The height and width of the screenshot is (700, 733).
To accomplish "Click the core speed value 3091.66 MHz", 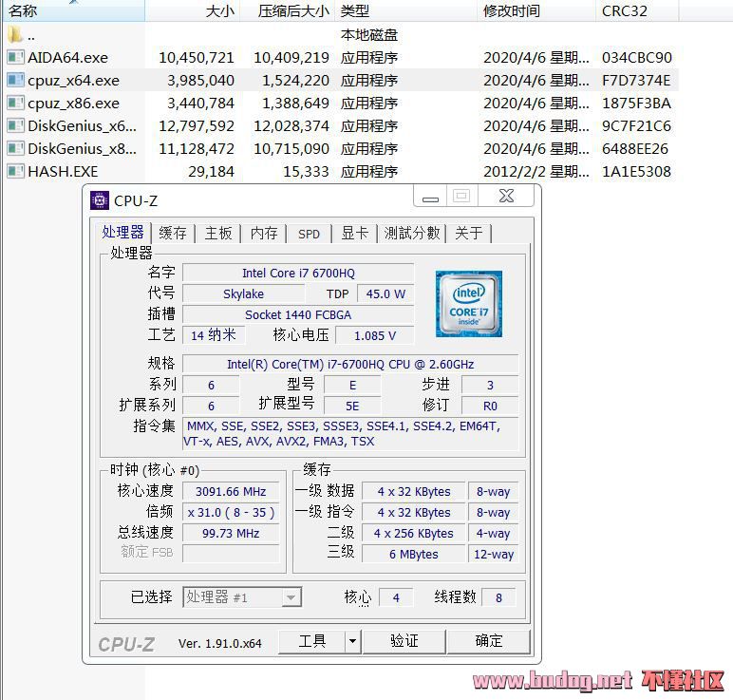I will (231, 492).
